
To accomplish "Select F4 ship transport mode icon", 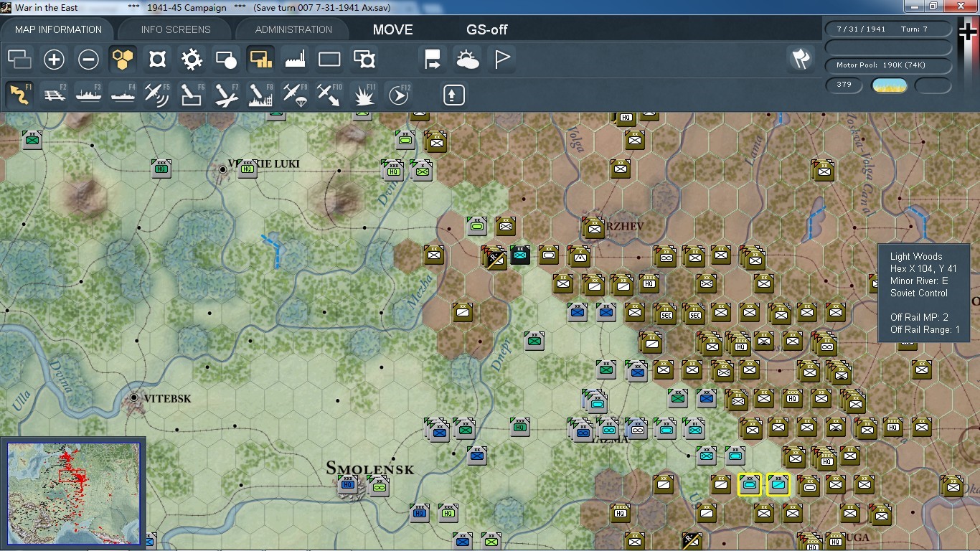I will coord(123,95).
